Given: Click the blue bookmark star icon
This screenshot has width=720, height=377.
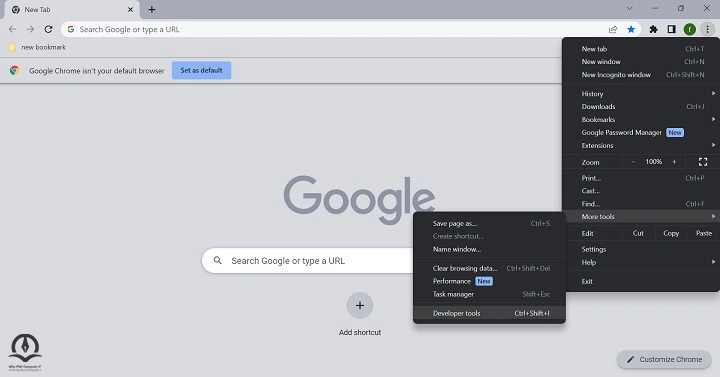Looking at the screenshot, I should pos(631,29).
